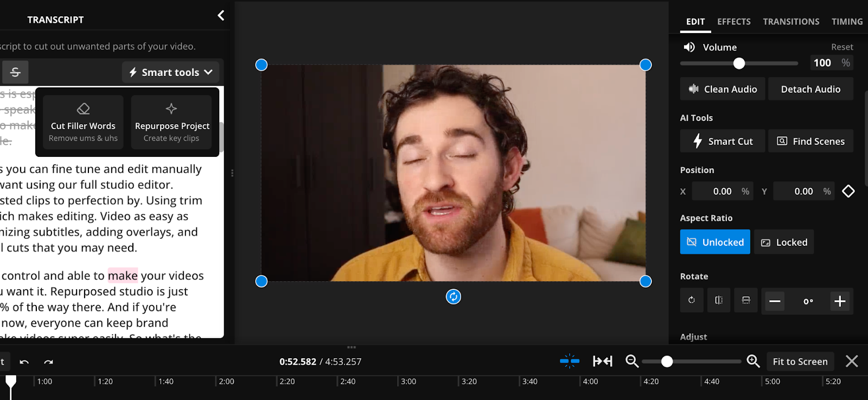Increase rotation with the plus button
868x400 pixels.
pos(840,301)
